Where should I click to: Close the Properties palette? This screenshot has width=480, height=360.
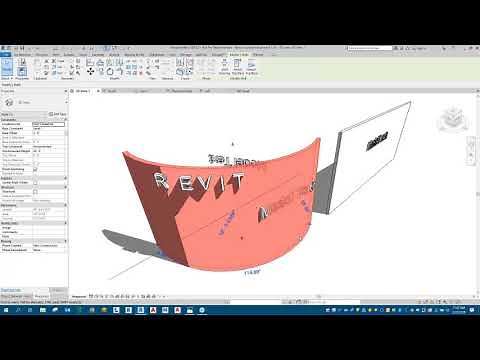(66, 91)
